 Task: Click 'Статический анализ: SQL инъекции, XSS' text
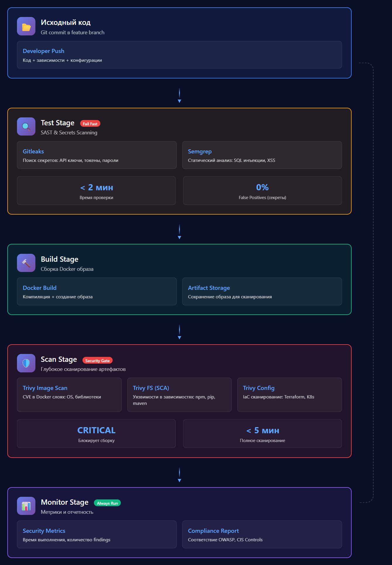(x=231, y=160)
